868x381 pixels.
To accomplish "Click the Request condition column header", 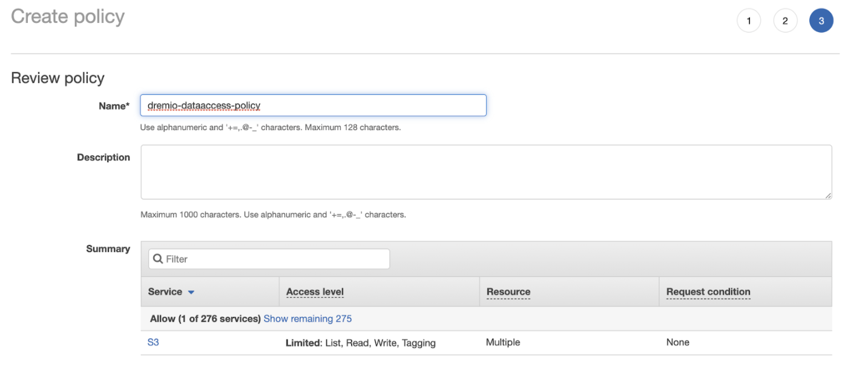I will pos(708,291).
